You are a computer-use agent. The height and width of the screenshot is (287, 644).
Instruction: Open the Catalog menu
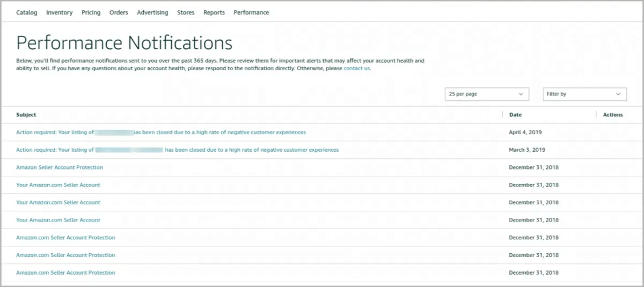point(26,12)
